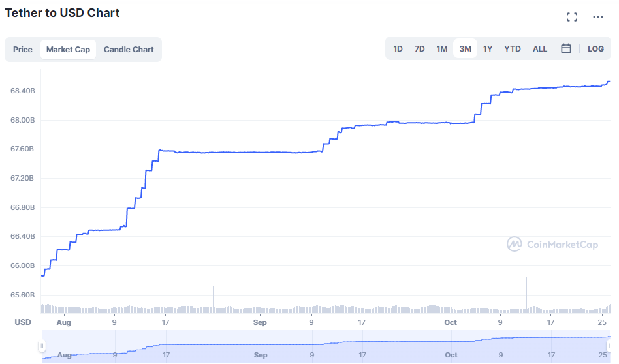Screen dimensions: 619x364
Task: Select the 3M time range
Action: [465, 49]
